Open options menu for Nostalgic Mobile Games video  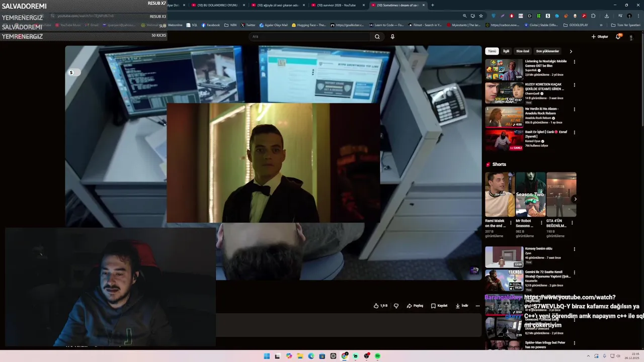(x=574, y=62)
